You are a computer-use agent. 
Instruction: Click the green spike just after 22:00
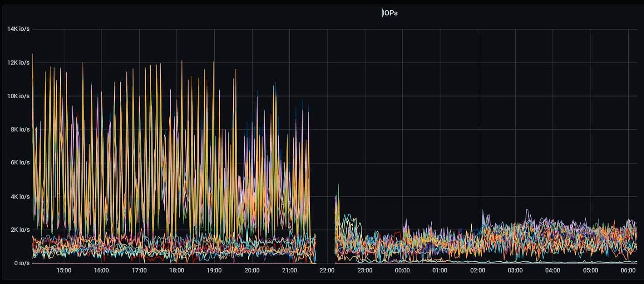(338, 187)
